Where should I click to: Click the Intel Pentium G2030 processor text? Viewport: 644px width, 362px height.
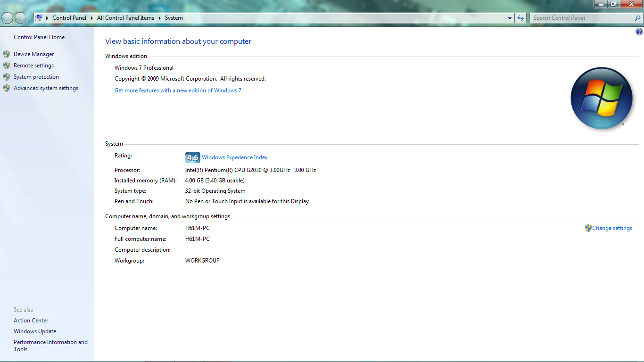[250, 170]
